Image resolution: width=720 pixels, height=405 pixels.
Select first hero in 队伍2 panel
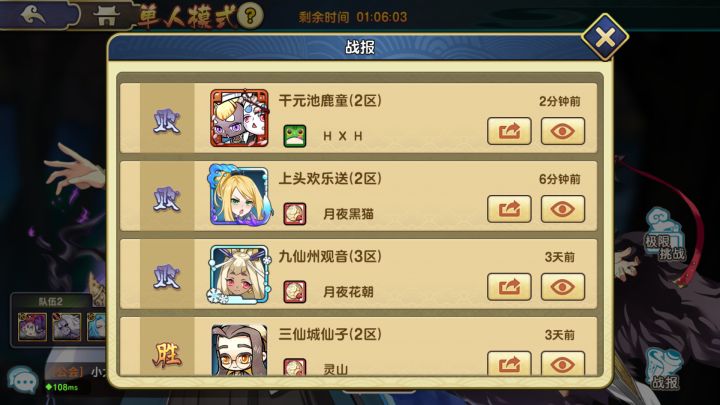[x=32, y=327]
